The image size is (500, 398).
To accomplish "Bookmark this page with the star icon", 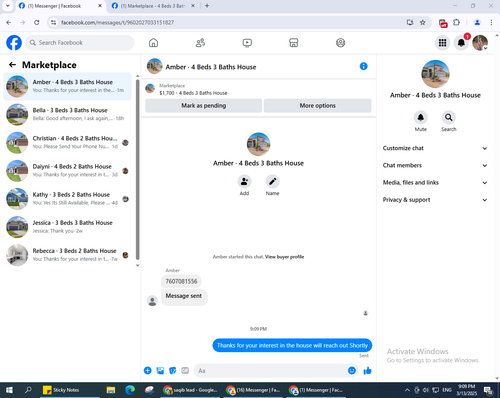I will pyautogui.click(x=423, y=22).
